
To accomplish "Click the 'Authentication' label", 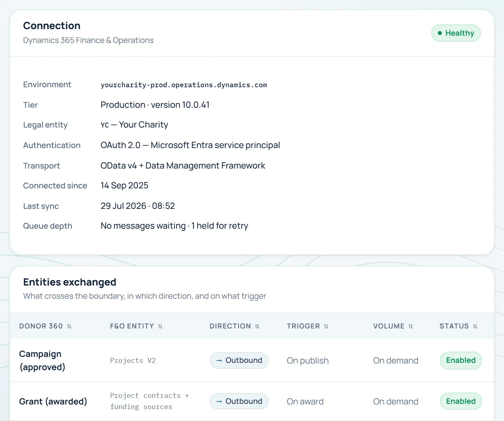I will coord(52,145).
